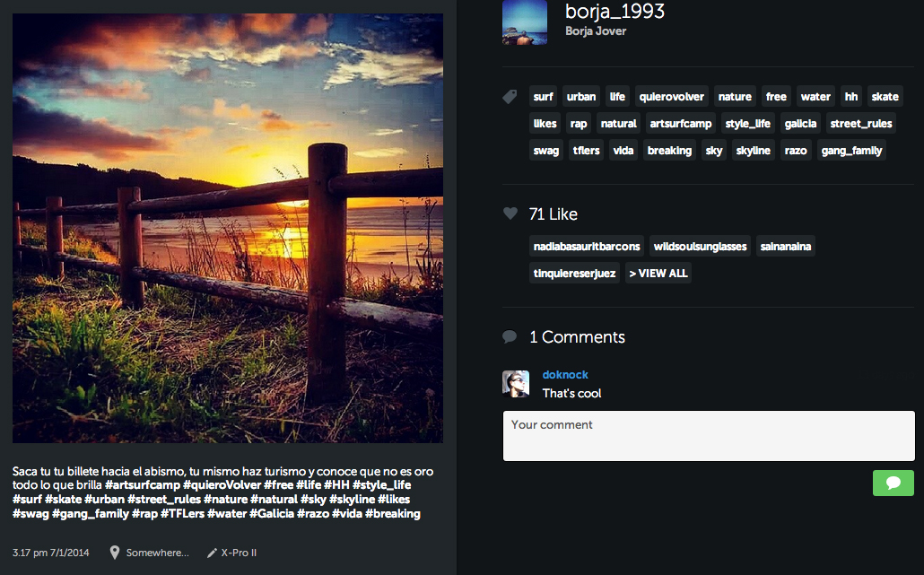Open doknock's avatar picture
Viewport: 924px width, 575px height.
pyautogui.click(x=516, y=384)
